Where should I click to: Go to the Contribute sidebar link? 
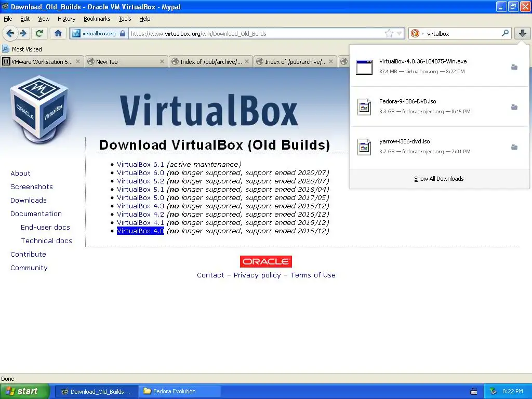pyautogui.click(x=28, y=255)
